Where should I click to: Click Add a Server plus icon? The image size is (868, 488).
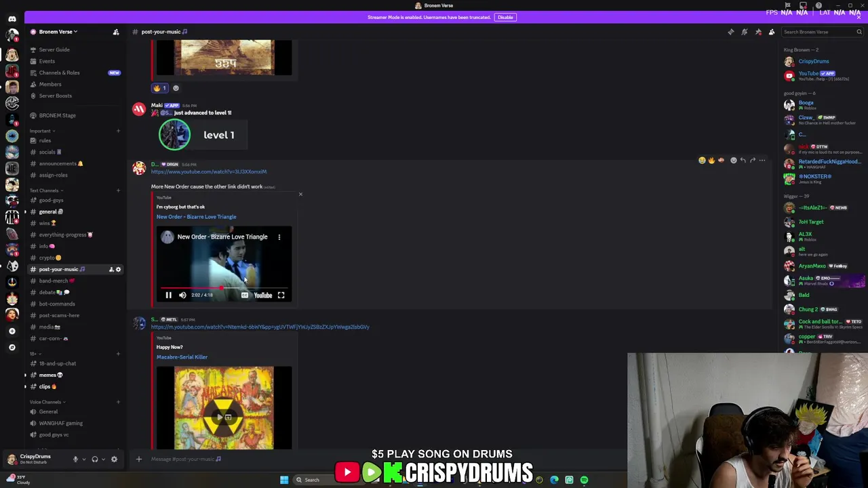[12, 331]
